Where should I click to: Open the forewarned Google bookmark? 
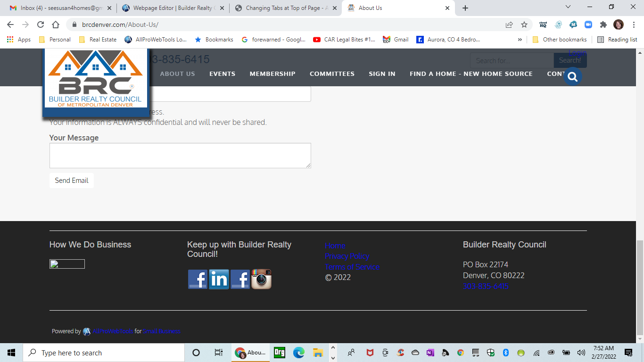273,40
